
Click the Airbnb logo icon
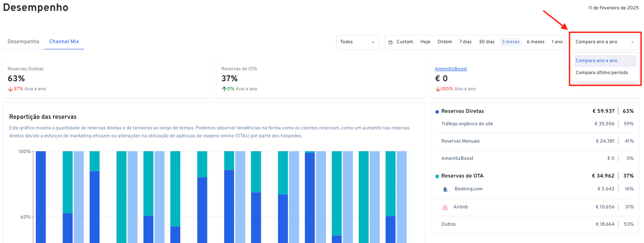[445, 207]
